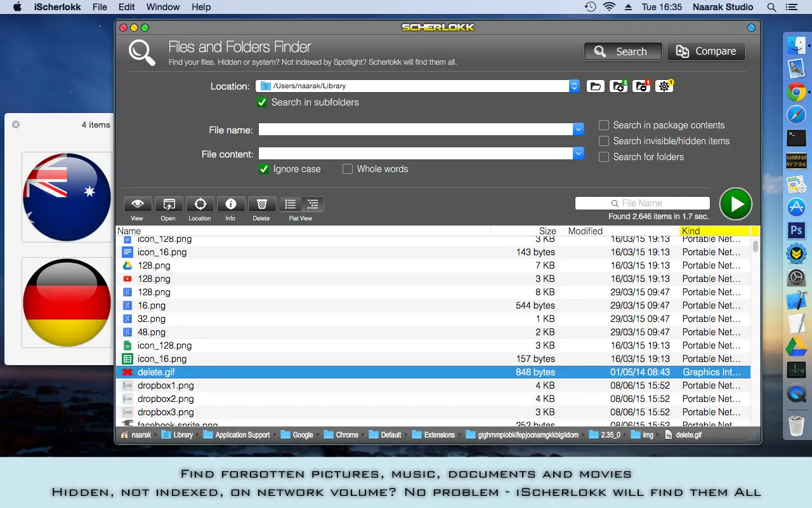Start the search with green play button

click(736, 204)
